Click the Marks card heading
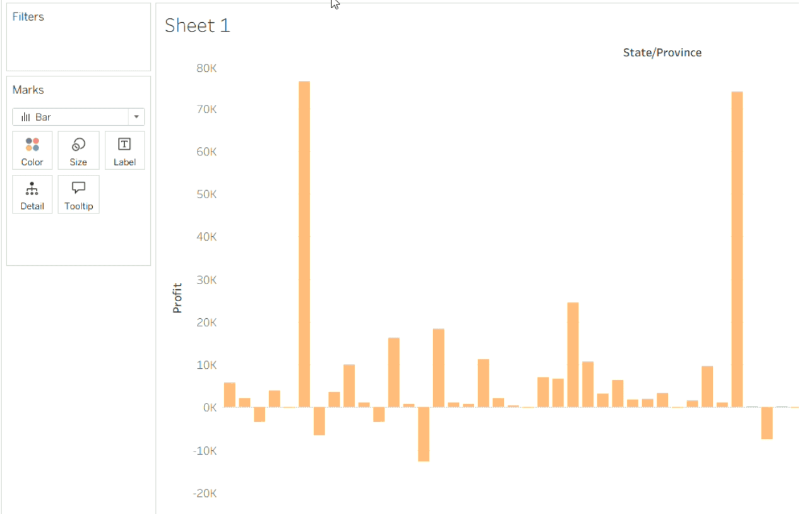Image resolution: width=812 pixels, height=514 pixels. click(x=28, y=90)
